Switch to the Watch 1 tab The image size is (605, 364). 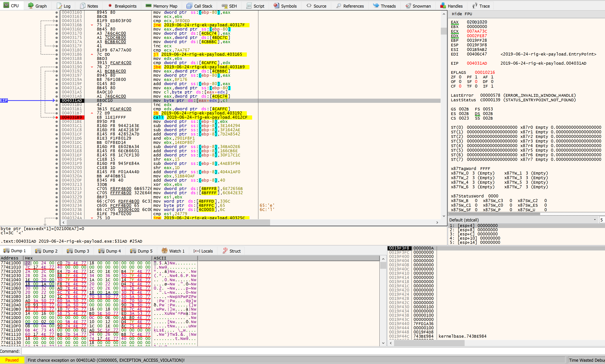(173, 251)
